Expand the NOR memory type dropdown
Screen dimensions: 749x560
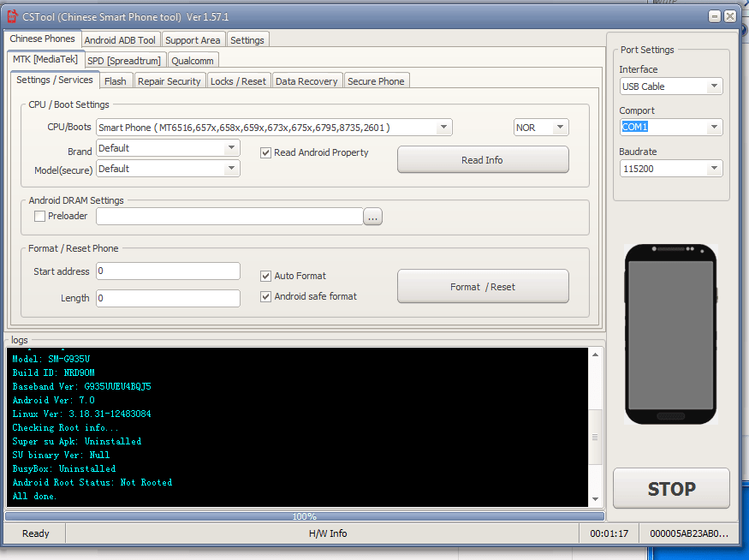[560, 128]
